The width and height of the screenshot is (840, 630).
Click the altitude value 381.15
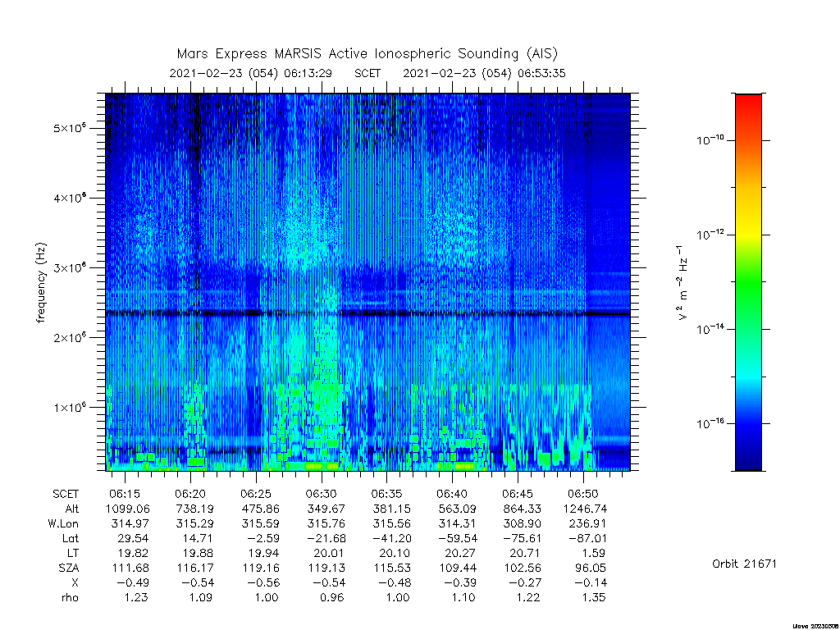point(391,509)
